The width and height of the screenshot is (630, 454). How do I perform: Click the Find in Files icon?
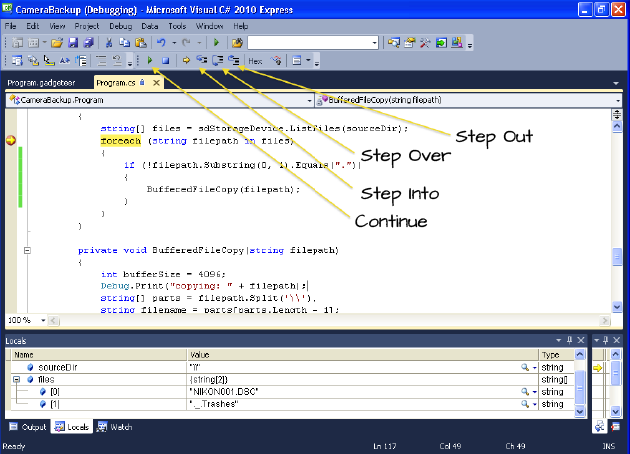tap(237, 43)
